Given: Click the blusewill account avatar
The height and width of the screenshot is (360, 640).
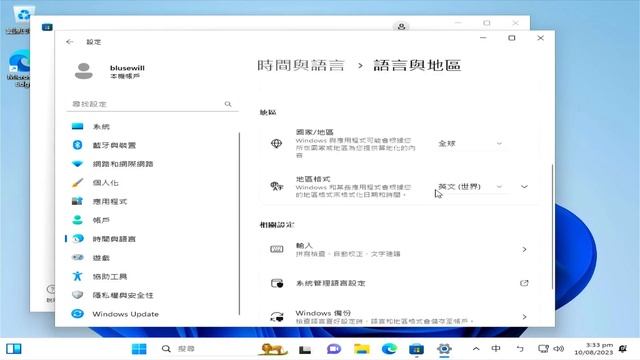Looking at the screenshot, I should [x=84, y=71].
